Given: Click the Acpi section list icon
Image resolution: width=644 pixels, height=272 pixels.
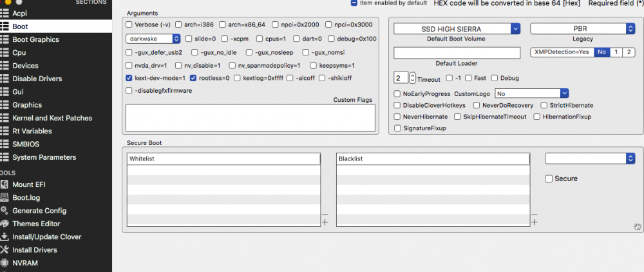Looking at the screenshot, I should tap(4, 13).
